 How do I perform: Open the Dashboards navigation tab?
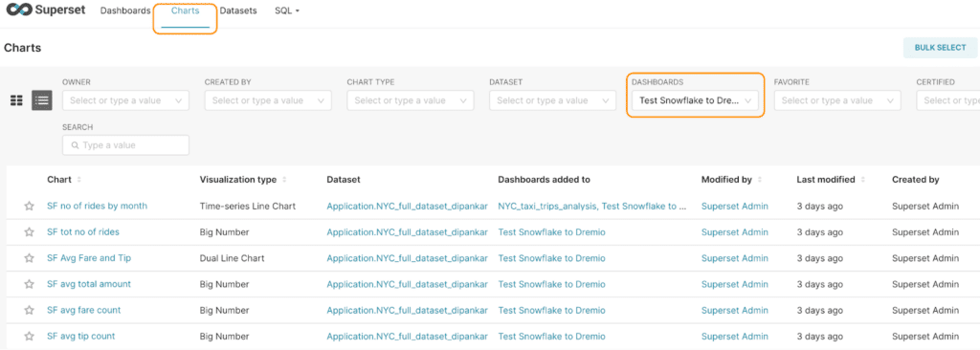click(x=125, y=11)
